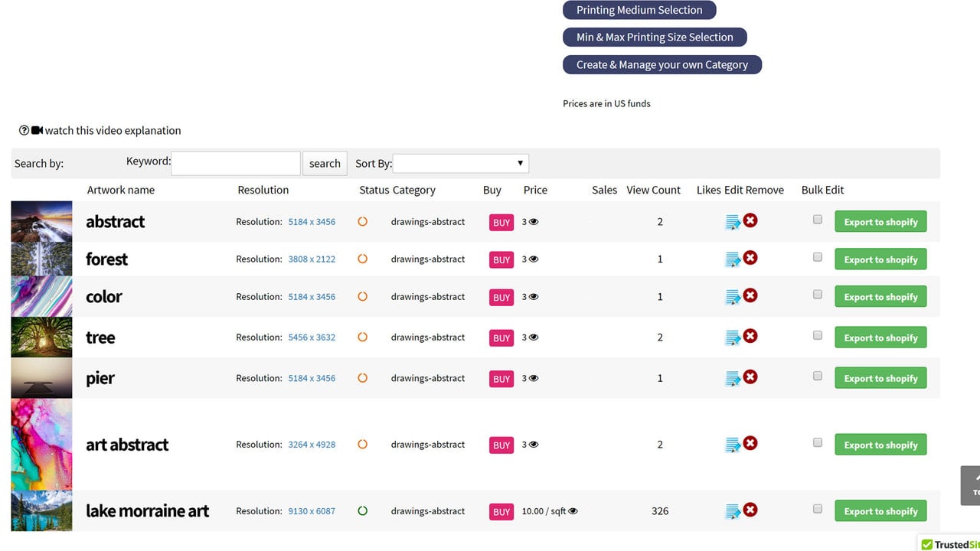The image size is (980, 551).
Task: Click the status circle icon for abstract
Action: tap(363, 221)
